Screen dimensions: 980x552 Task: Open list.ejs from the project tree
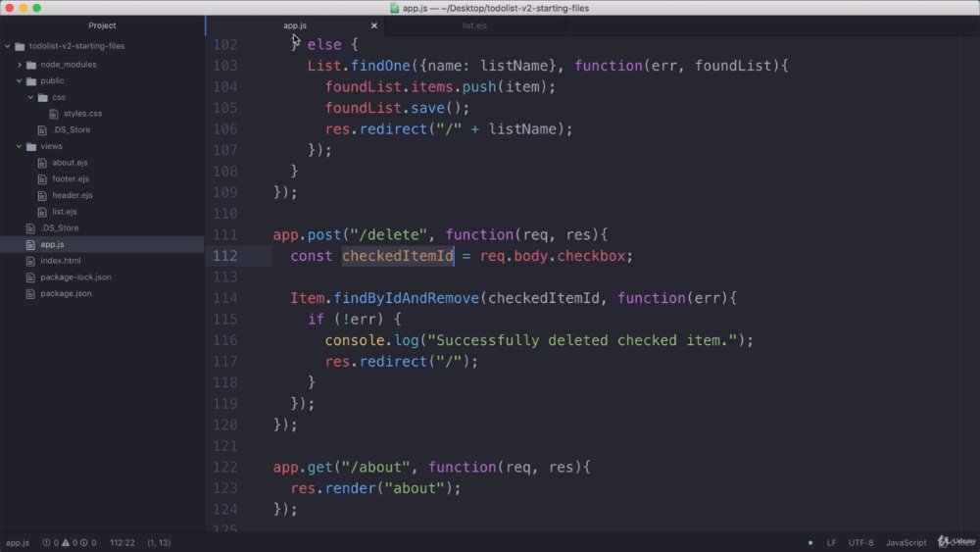pos(65,212)
